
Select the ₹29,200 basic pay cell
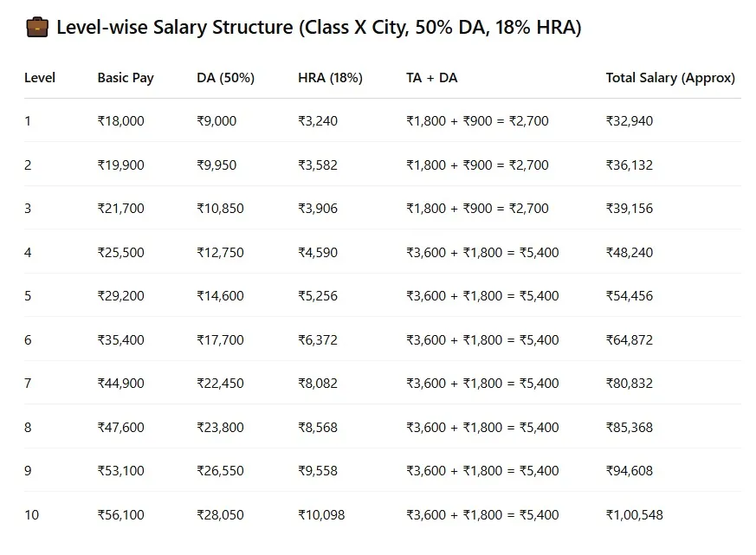pyautogui.click(x=120, y=296)
